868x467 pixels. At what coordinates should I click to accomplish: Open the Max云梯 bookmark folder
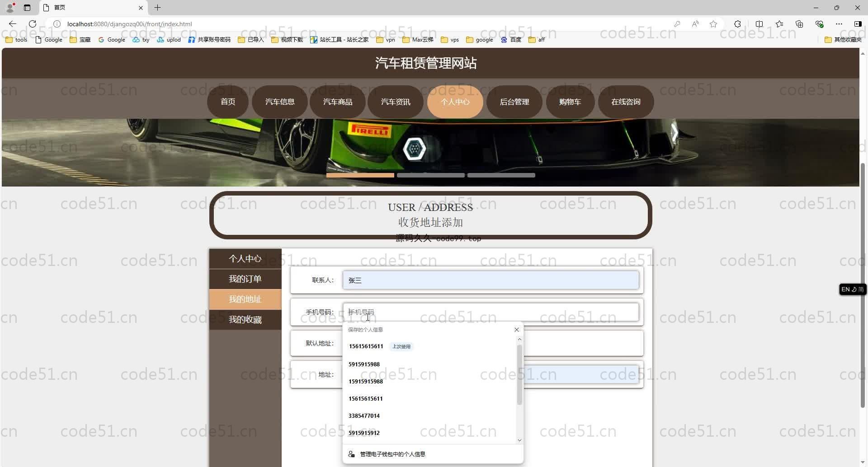[x=418, y=40]
